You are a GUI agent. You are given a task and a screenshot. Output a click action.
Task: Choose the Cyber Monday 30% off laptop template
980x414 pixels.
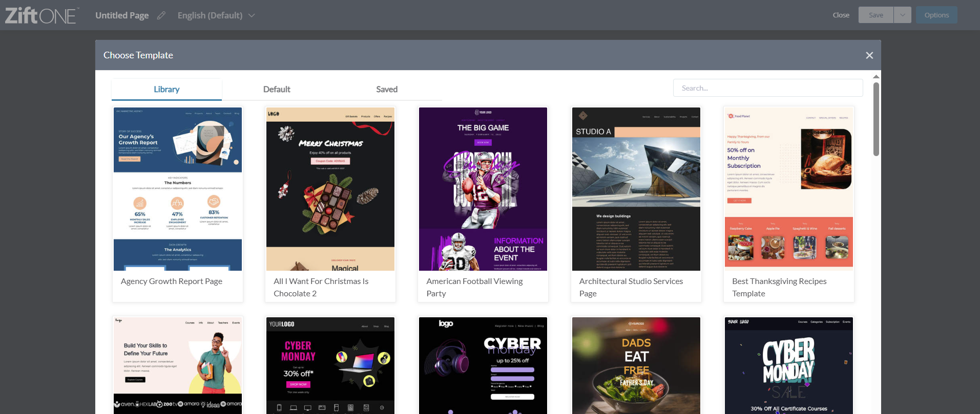330,365
